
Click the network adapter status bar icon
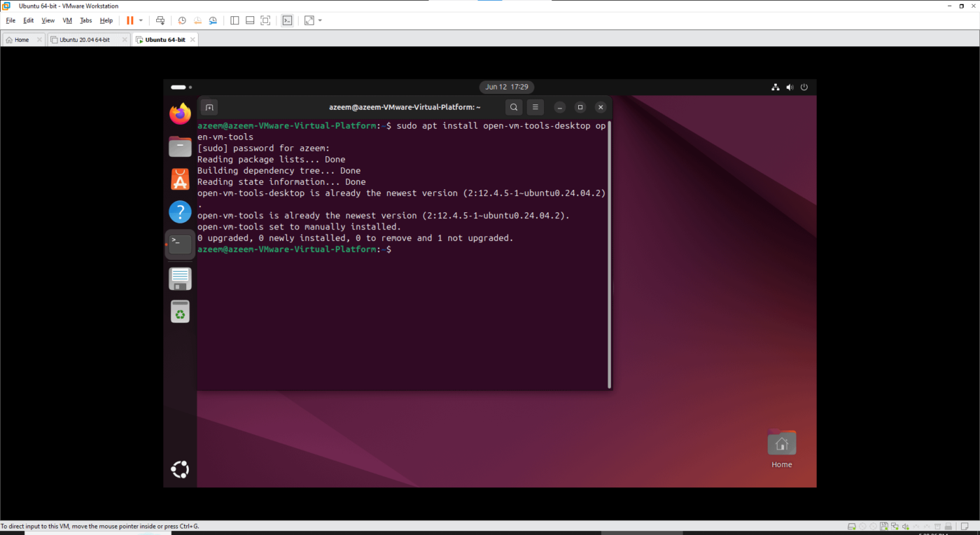pyautogui.click(x=895, y=526)
